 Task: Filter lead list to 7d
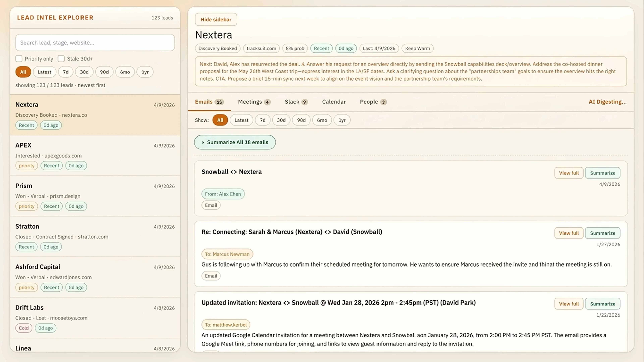[x=66, y=72]
